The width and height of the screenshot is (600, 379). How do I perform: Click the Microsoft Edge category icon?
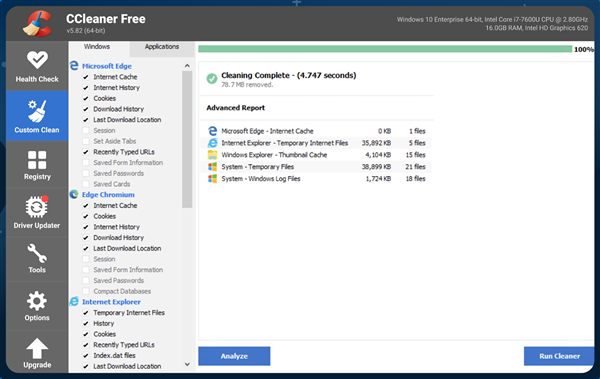[74, 66]
